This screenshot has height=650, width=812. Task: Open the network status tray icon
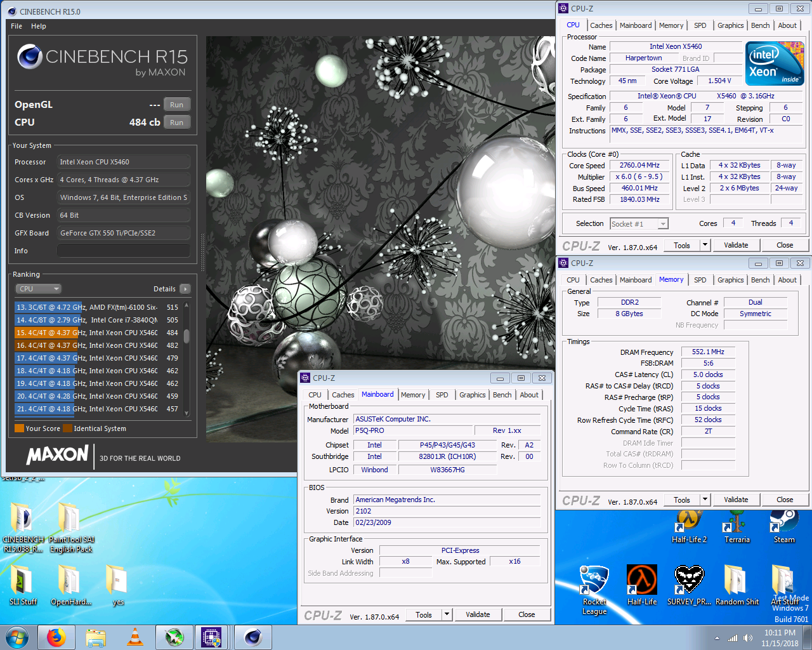[x=733, y=638]
